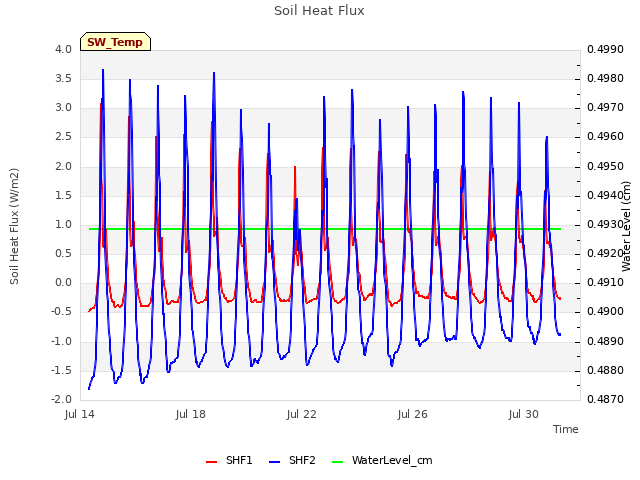Click the 0.4970 right axis tick label
The image size is (640, 480).
tap(605, 108)
